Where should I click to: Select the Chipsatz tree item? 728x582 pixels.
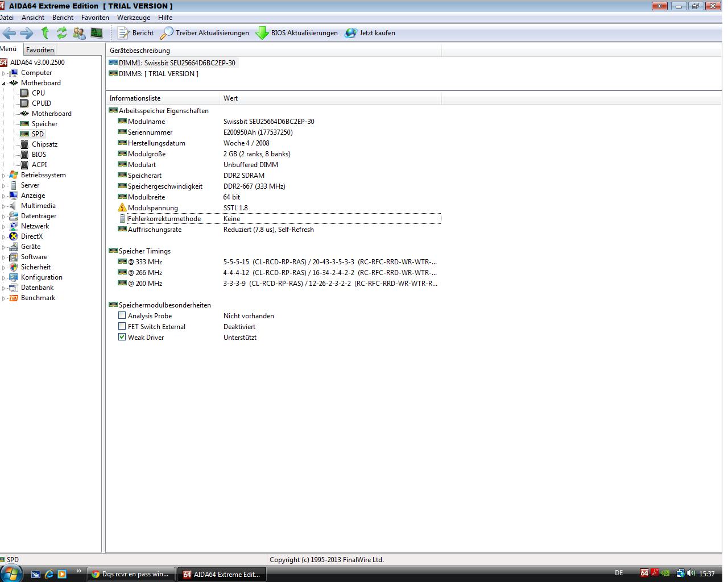click(44, 144)
